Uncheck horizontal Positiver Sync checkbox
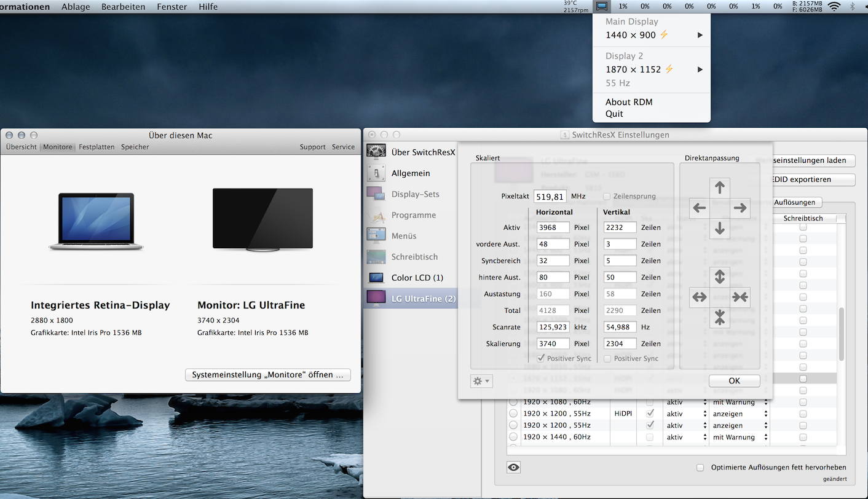 tap(541, 358)
